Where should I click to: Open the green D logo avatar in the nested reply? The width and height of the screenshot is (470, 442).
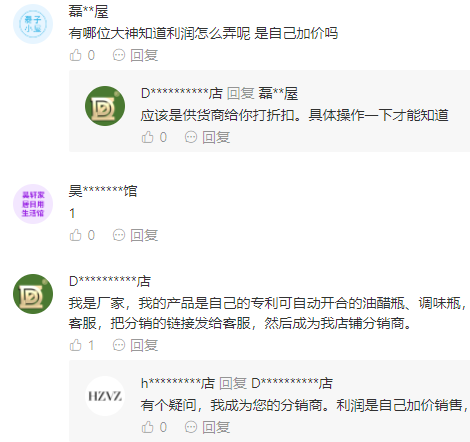105,106
